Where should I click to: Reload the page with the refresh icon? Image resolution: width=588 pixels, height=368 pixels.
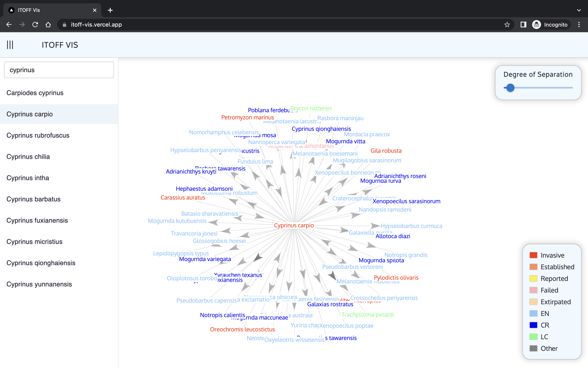[35, 25]
